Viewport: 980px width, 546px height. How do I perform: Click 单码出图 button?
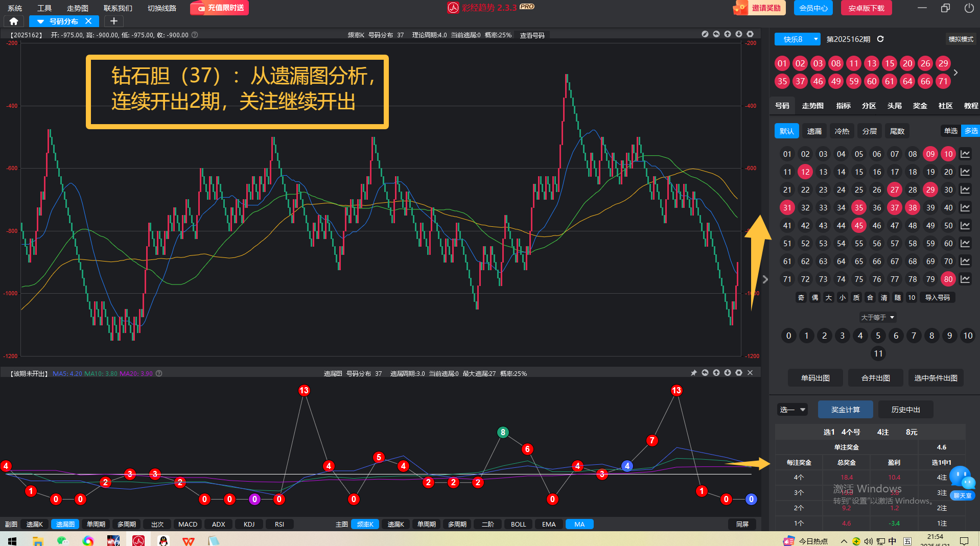coord(815,378)
